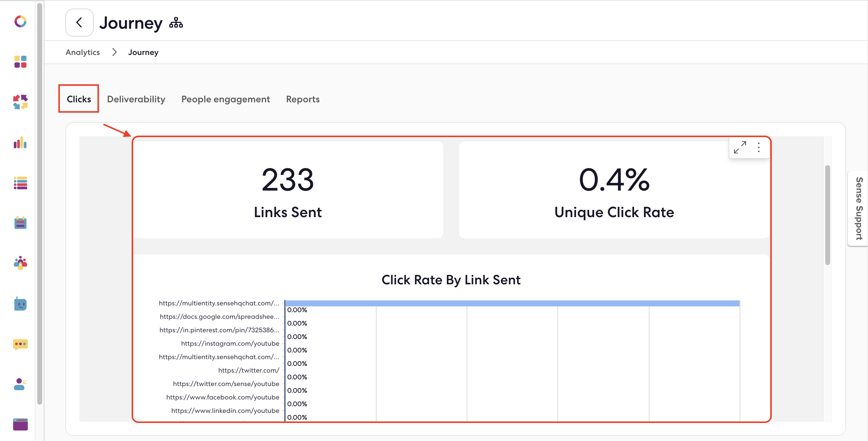Select the analytics bar chart icon

20,143
